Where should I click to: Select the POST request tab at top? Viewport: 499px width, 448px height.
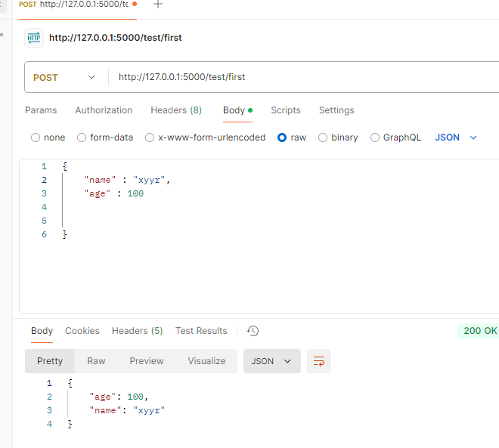click(78, 5)
